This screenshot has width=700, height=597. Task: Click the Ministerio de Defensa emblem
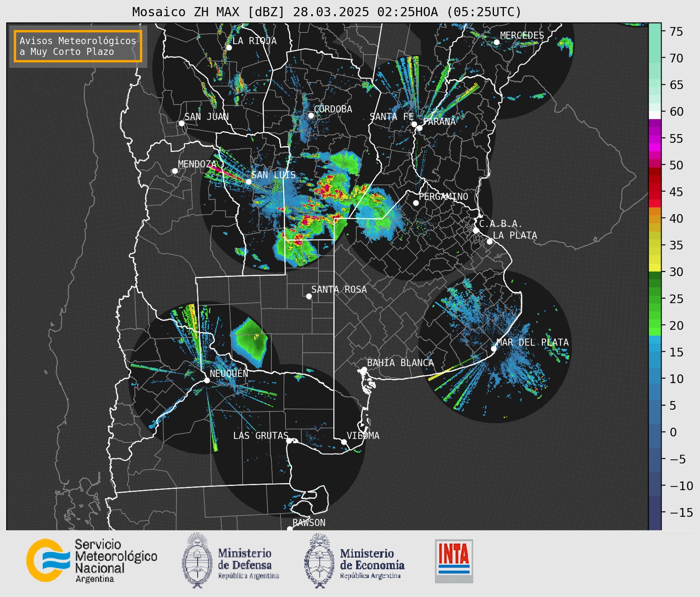197,560
